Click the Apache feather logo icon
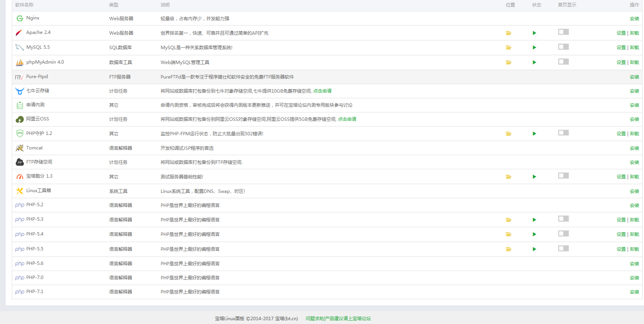This screenshot has height=324, width=644. coord(19,33)
